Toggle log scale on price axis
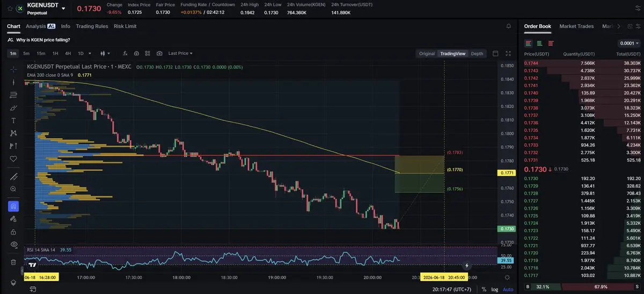This screenshot has width=644, height=294. [x=494, y=289]
